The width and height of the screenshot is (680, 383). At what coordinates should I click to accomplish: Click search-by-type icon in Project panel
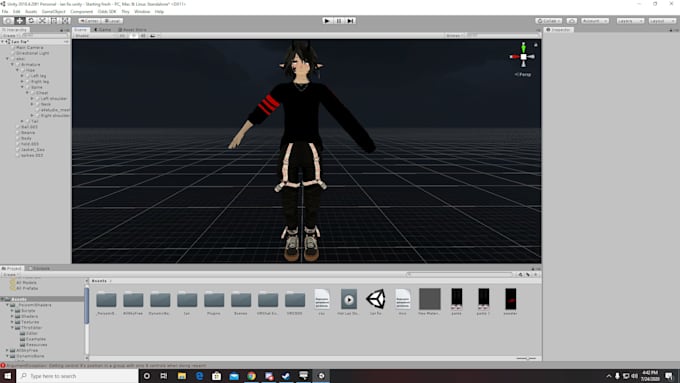pyautogui.click(x=520, y=275)
